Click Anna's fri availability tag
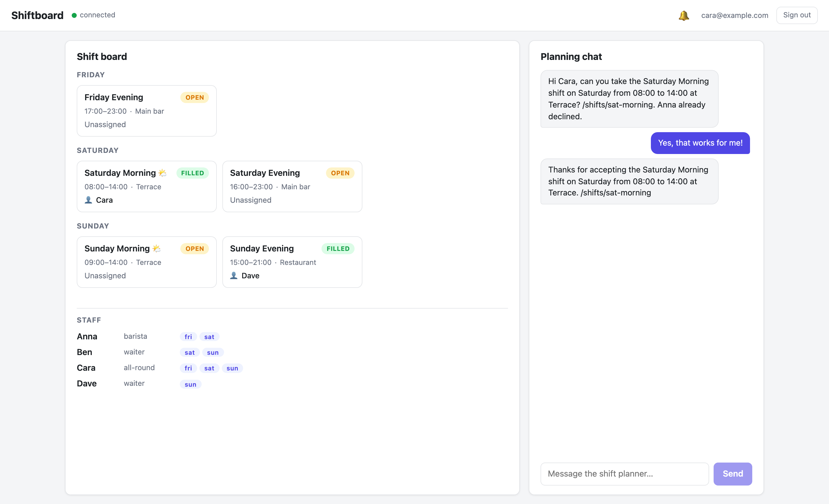Screen dimensions: 829x504 pos(188,337)
